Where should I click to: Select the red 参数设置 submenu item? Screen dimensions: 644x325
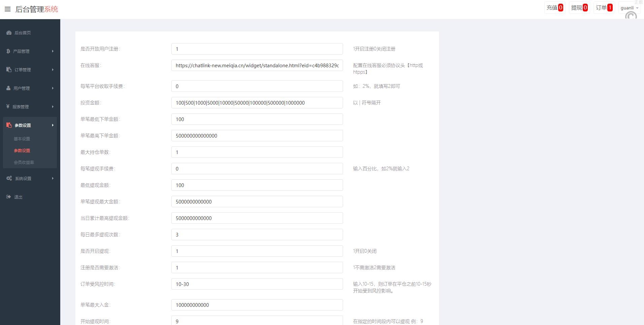point(22,150)
